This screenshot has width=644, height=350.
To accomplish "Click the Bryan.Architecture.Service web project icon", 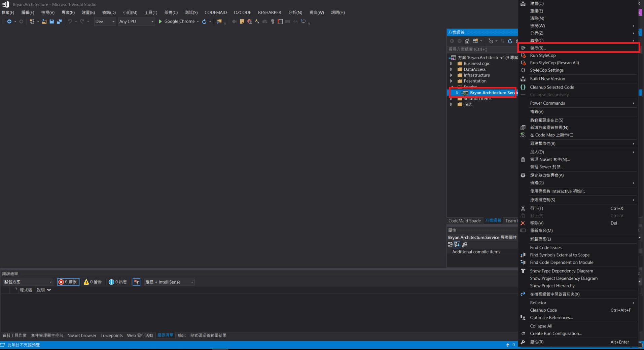I will pos(465,93).
